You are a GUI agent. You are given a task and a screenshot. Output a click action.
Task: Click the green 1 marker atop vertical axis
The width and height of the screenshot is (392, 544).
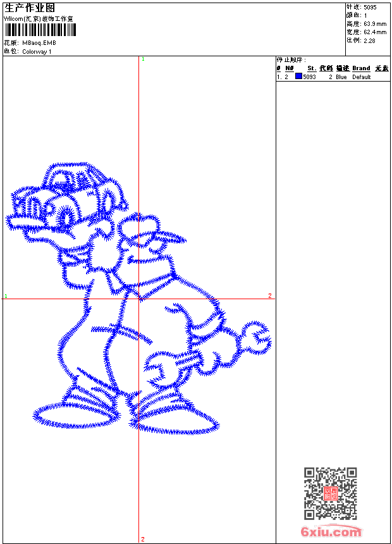[143, 59]
